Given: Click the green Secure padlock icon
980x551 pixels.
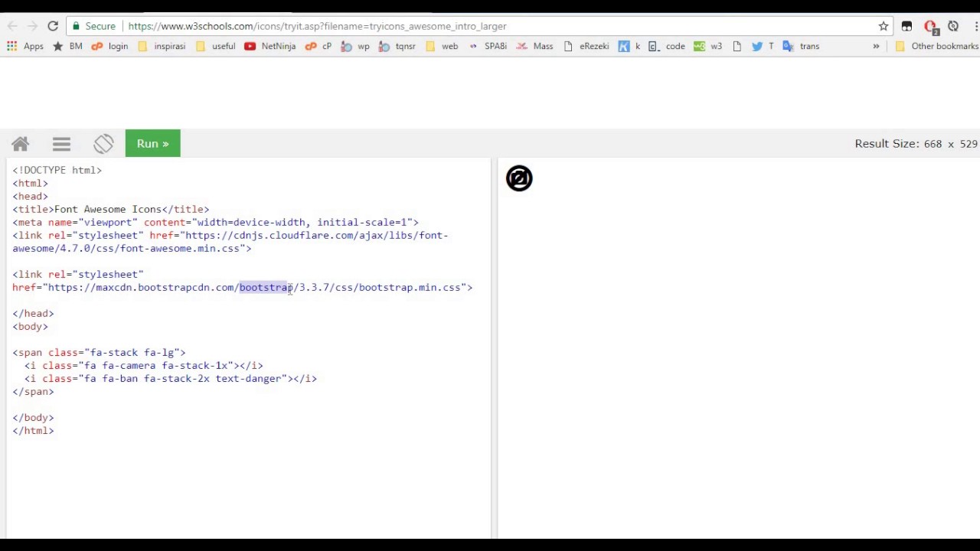Looking at the screenshot, I should [x=76, y=26].
